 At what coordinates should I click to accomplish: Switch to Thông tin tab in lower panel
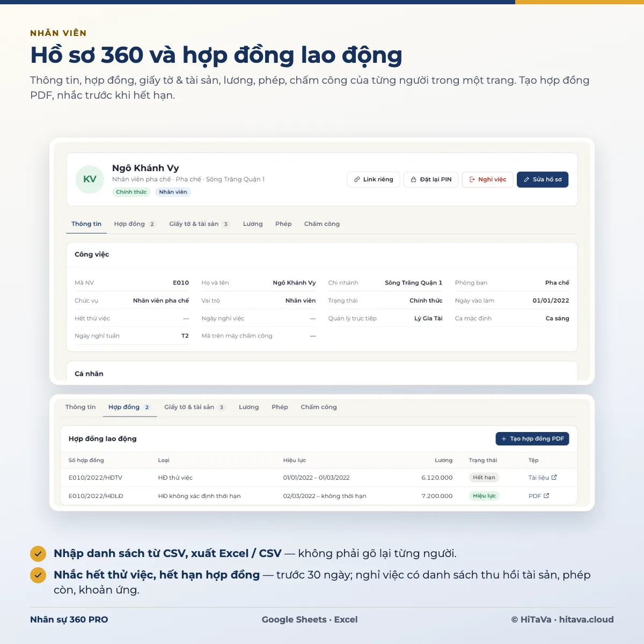pos(80,407)
